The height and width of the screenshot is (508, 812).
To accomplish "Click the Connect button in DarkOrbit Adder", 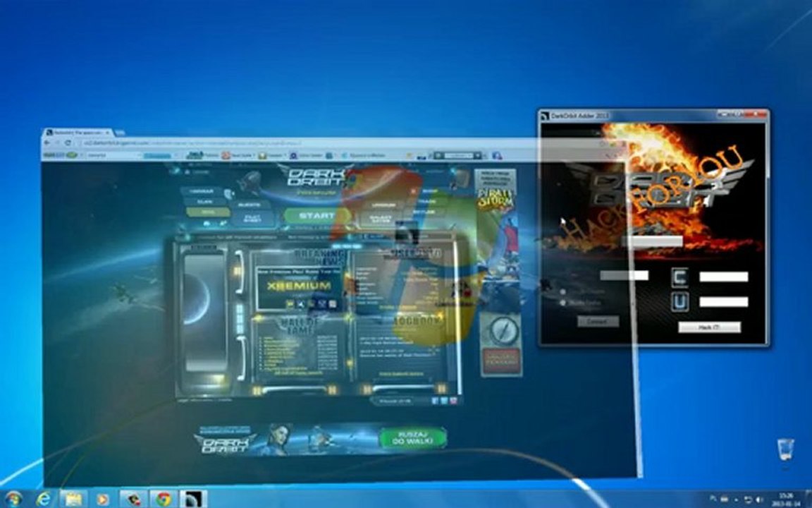I will click(x=598, y=322).
